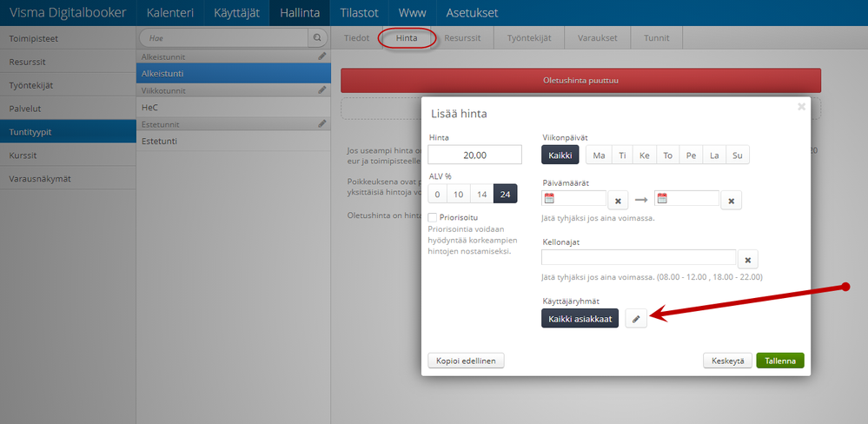This screenshot has width=868, height=424.
Task: Toggle weekday To
Action: (x=667, y=156)
